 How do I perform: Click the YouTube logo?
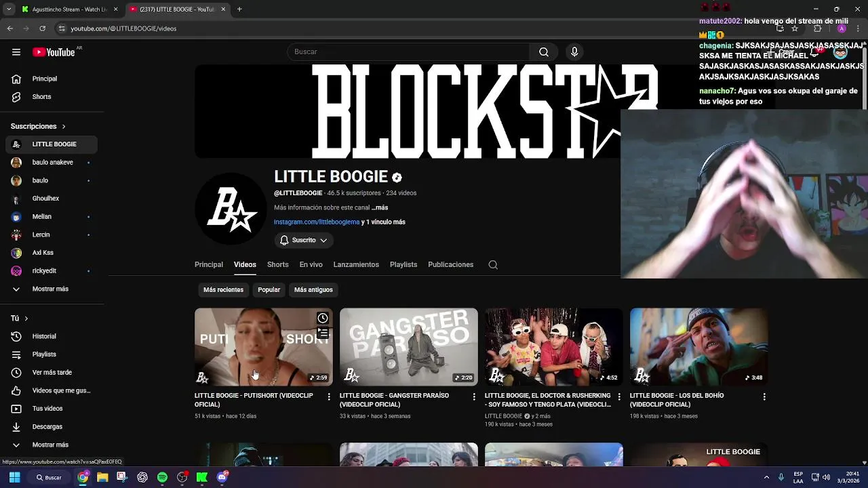tap(54, 52)
